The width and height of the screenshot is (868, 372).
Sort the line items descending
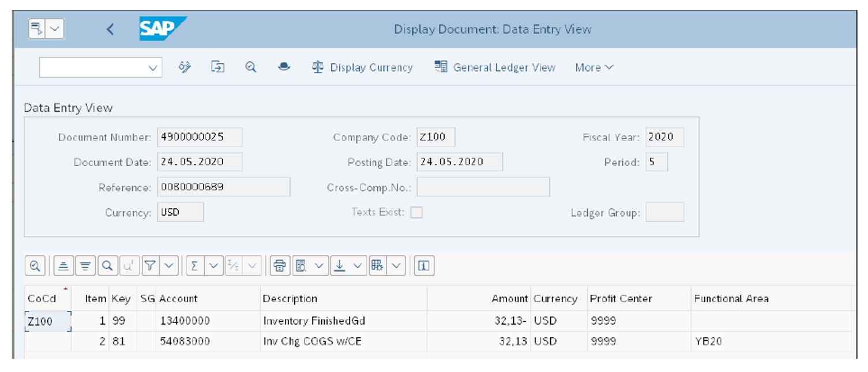tap(85, 265)
